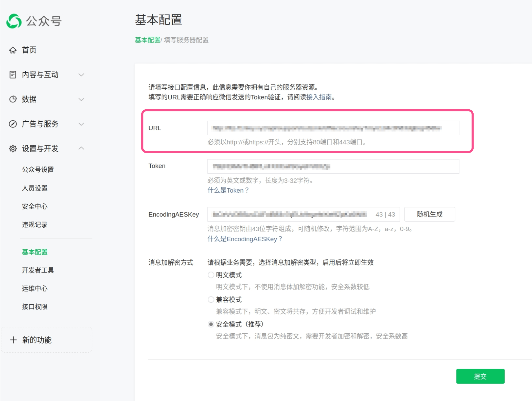Click the compass icon for 广告与服务
Image resolution: width=532 pixels, height=401 pixels.
pyautogui.click(x=13, y=124)
